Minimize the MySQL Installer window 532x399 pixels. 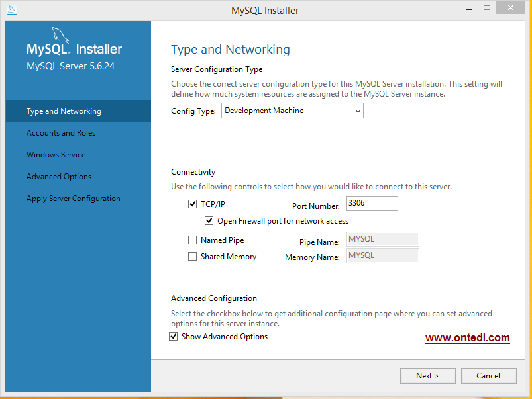469,8
